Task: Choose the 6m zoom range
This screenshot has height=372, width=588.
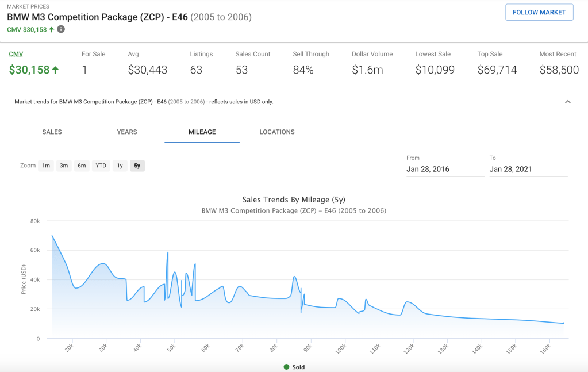Action: point(82,166)
